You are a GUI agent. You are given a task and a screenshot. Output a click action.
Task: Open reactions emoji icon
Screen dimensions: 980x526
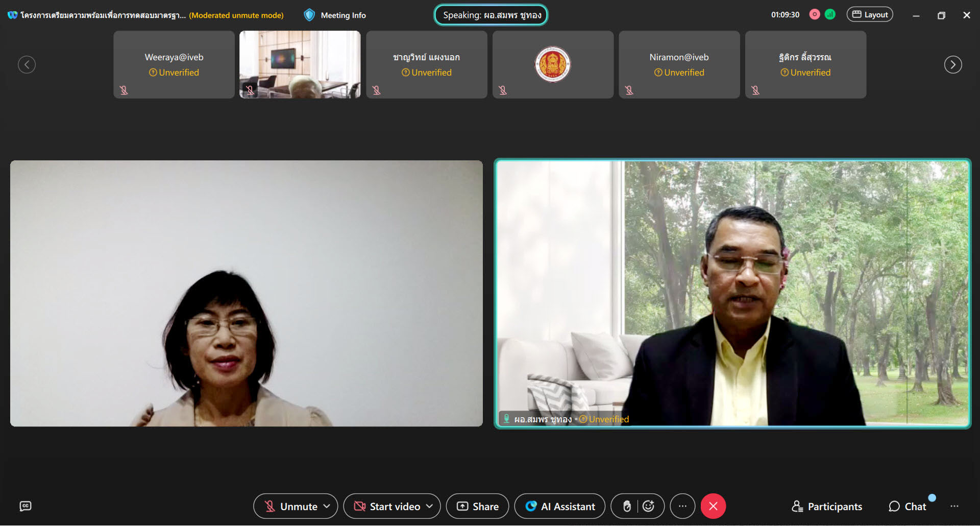(x=649, y=506)
